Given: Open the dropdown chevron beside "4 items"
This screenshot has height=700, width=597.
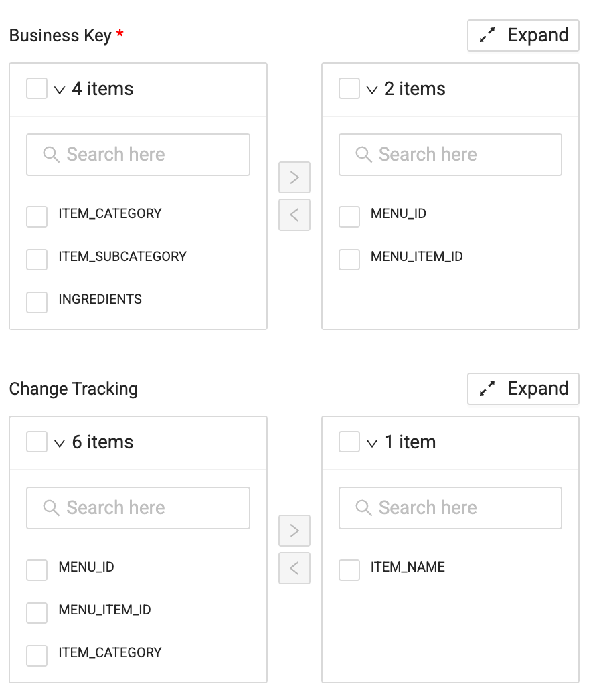Looking at the screenshot, I should [x=60, y=90].
